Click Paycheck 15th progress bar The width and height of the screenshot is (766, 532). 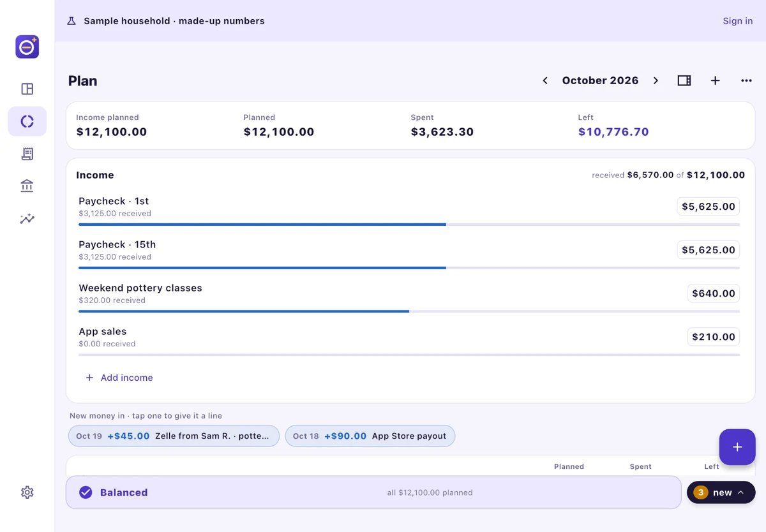[x=409, y=268]
